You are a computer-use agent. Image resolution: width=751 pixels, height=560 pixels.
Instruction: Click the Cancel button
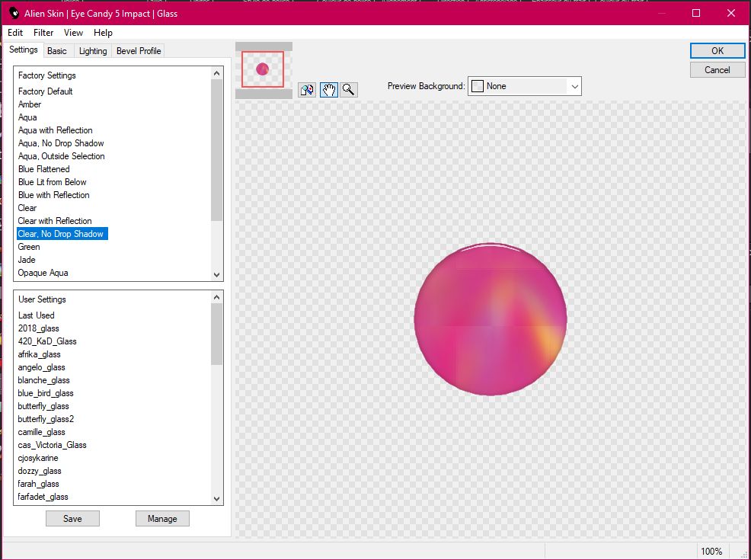(717, 70)
